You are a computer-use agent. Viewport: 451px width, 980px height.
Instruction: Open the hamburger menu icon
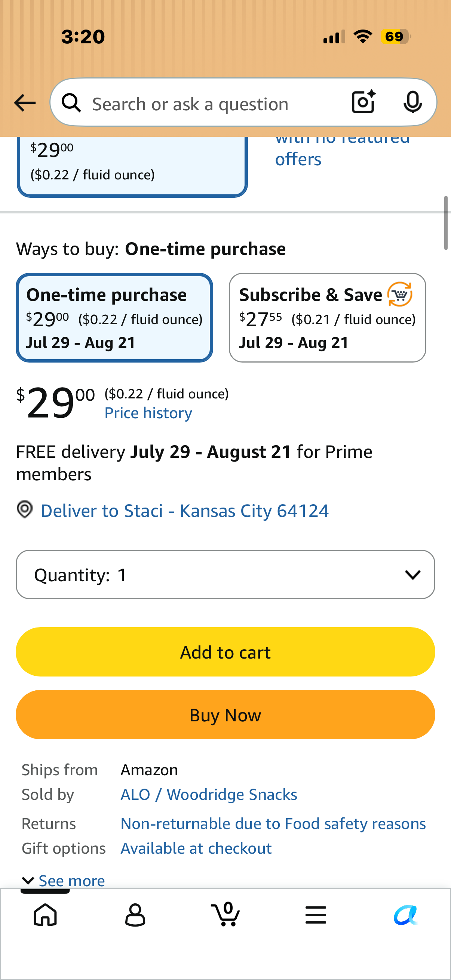(x=316, y=915)
